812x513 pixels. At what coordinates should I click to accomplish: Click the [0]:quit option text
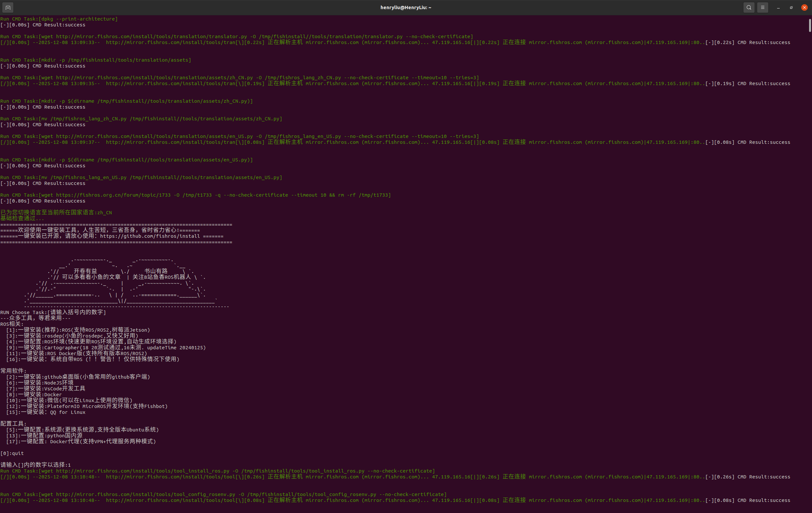[12, 453]
